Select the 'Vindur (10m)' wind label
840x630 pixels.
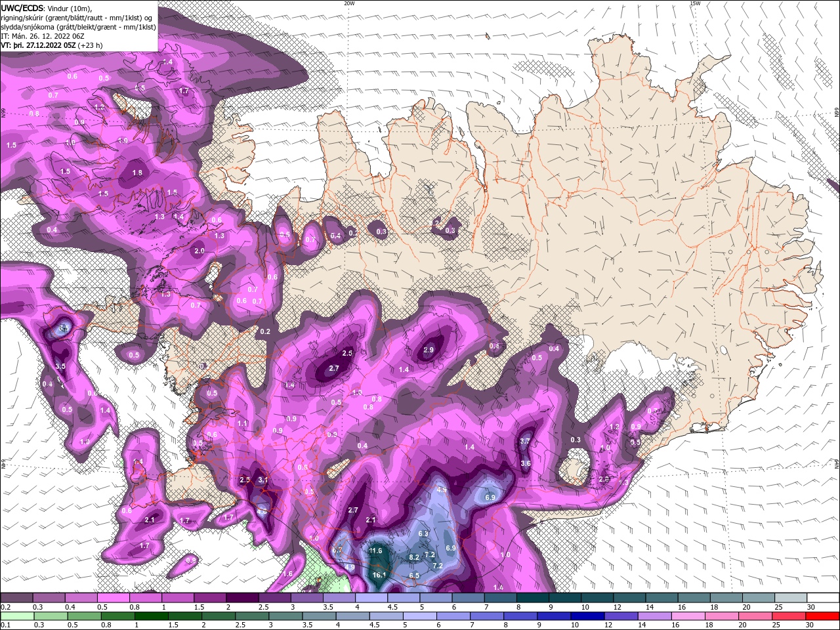(70, 8)
